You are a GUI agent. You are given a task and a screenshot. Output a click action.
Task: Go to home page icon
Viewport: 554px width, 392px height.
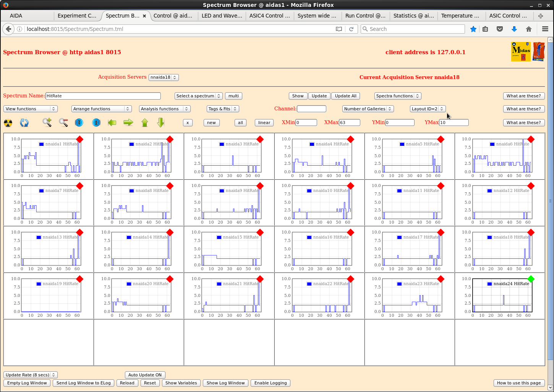click(529, 29)
